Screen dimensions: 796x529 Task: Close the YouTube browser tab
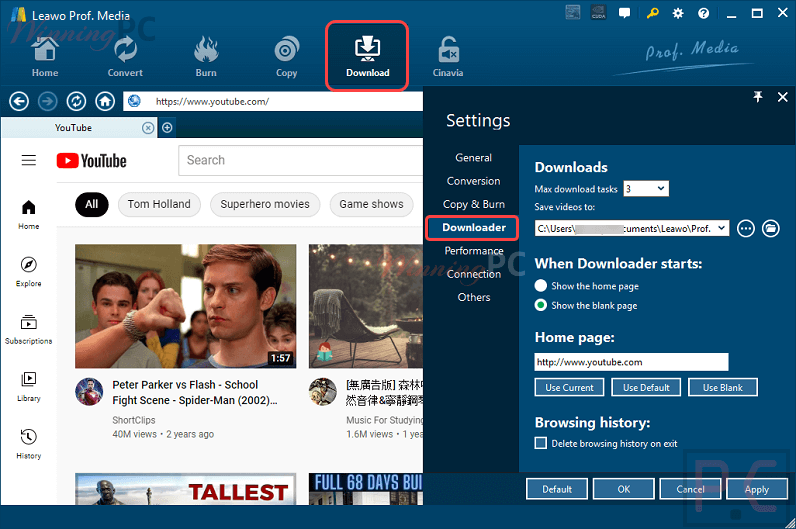click(x=148, y=128)
